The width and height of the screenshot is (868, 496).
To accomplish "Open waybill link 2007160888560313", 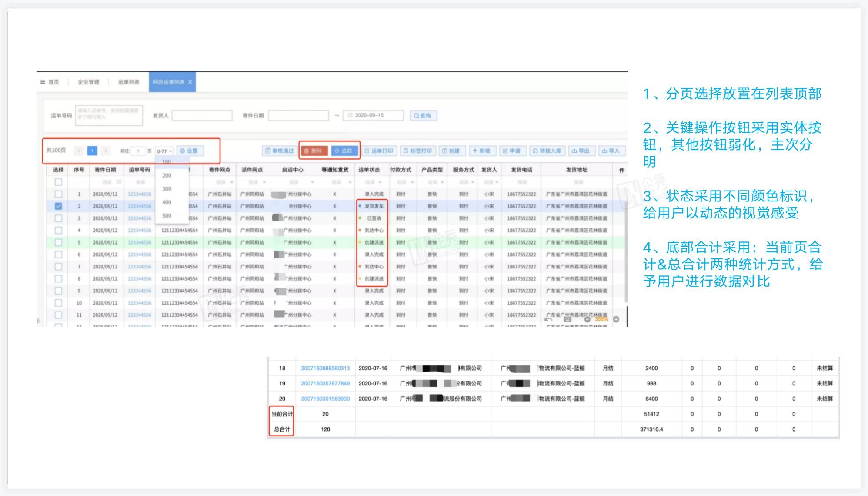I will point(325,368).
